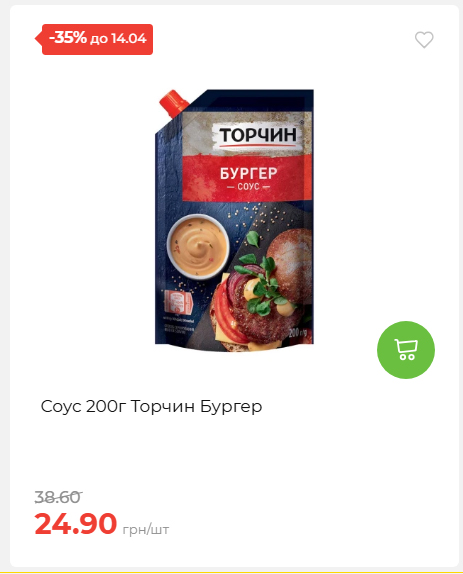Click the small orange emblem on the package

178,302
